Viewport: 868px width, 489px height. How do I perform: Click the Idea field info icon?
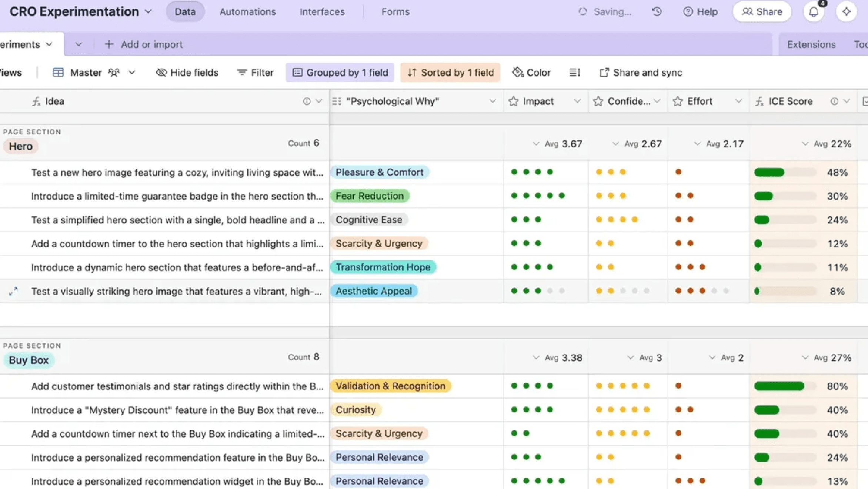(x=307, y=101)
